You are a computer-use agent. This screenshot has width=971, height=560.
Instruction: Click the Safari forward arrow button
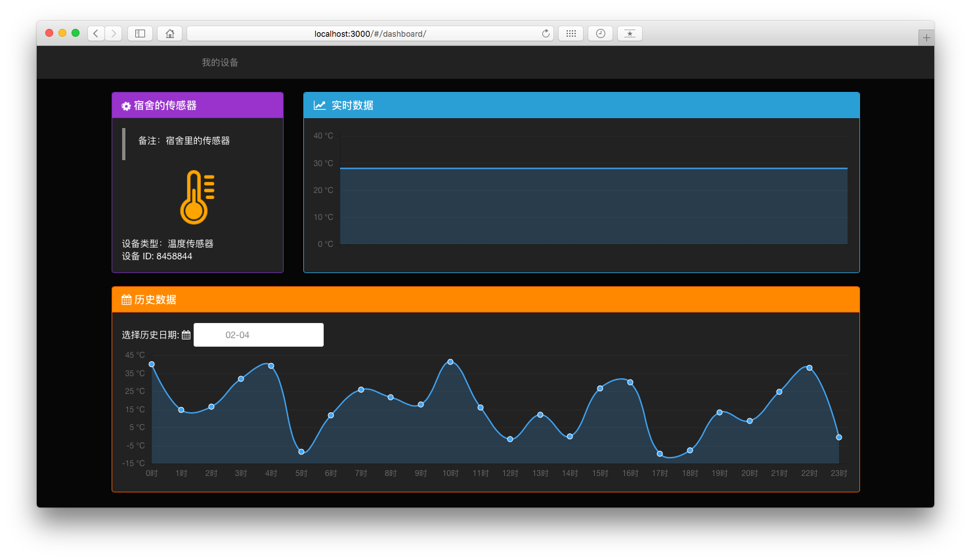point(114,33)
